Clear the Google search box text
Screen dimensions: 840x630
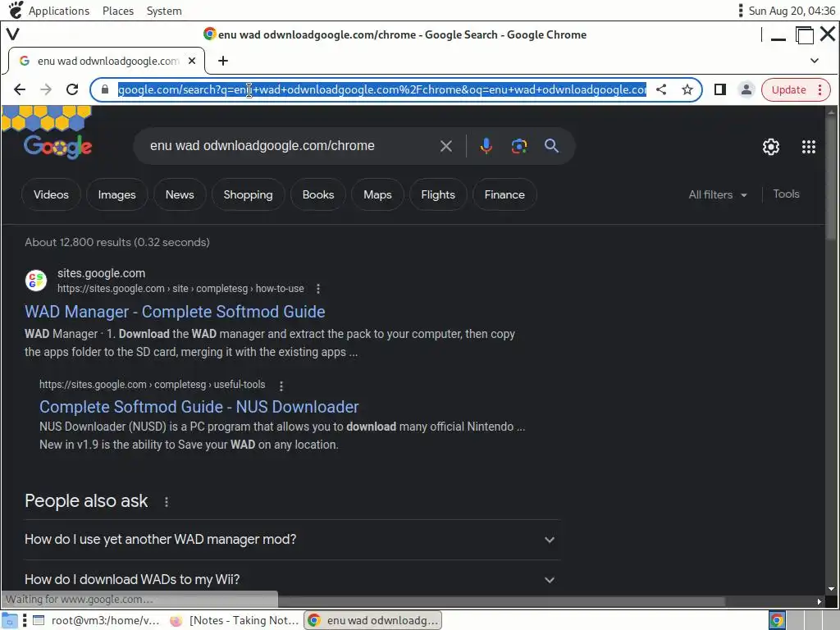pos(445,146)
